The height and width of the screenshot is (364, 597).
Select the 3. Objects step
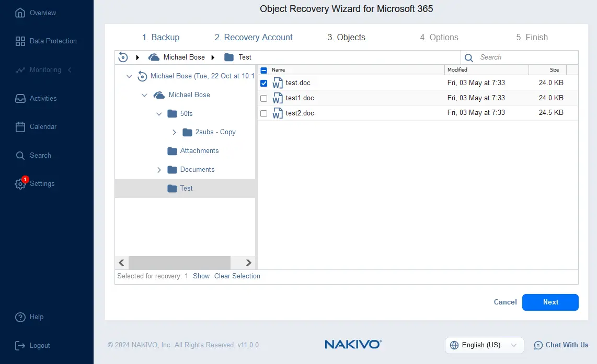tap(347, 37)
